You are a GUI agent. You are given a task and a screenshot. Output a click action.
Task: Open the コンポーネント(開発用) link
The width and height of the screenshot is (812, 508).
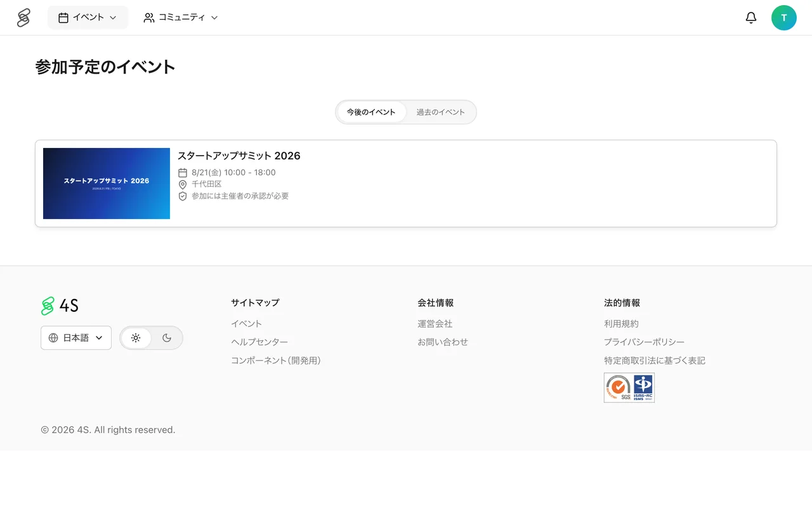tap(276, 361)
